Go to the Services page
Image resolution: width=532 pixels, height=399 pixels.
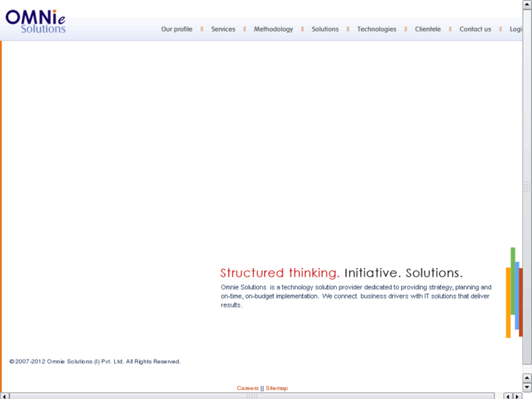pos(223,29)
